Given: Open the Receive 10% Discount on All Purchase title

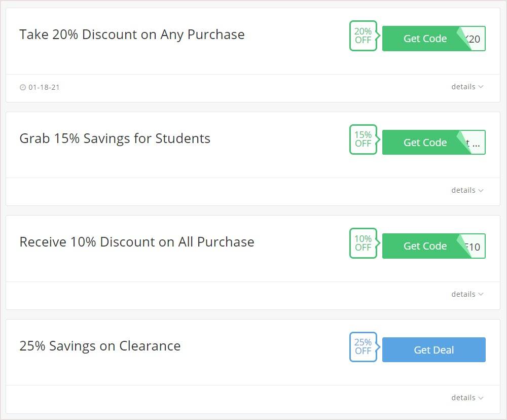Looking at the screenshot, I should [x=137, y=242].
